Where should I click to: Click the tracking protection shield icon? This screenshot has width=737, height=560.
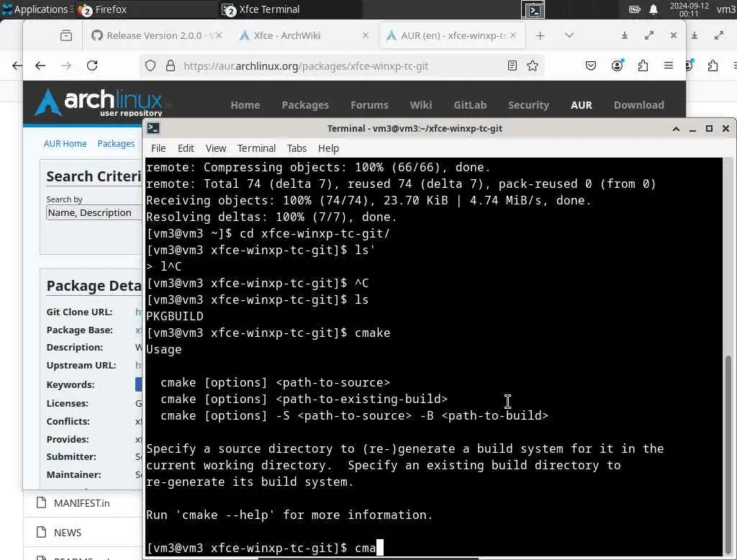(x=150, y=66)
